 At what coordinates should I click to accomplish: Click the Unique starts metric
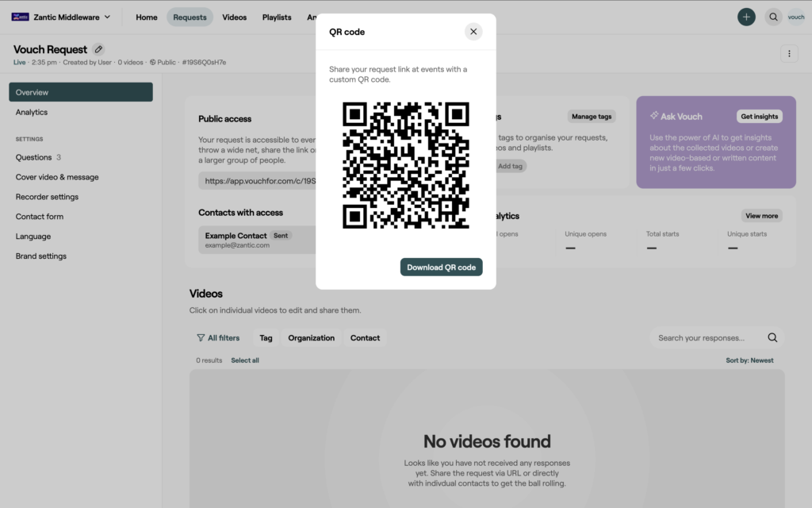747,241
